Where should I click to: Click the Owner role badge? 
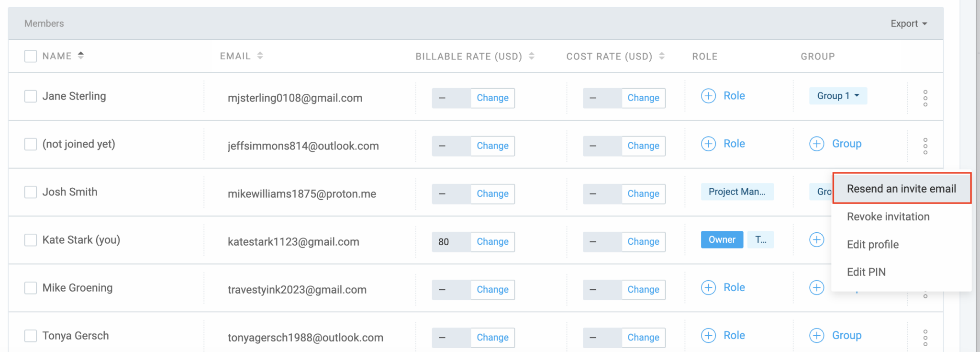click(722, 239)
